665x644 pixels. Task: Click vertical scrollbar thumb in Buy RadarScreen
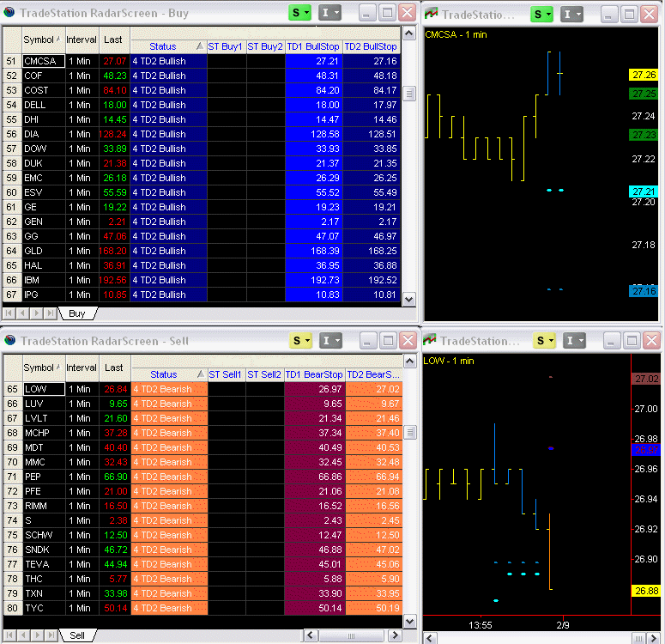click(x=408, y=94)
